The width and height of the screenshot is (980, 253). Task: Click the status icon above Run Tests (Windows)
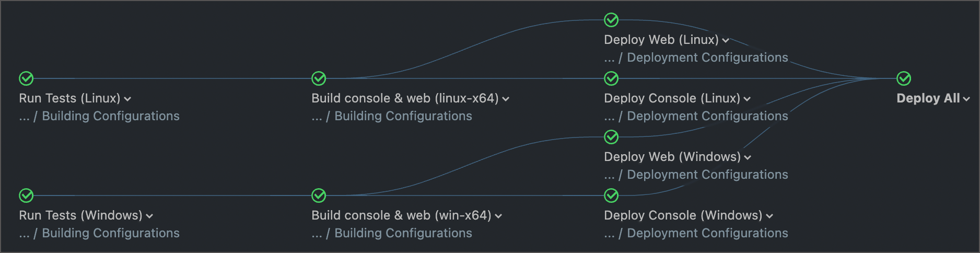(26, 195)
